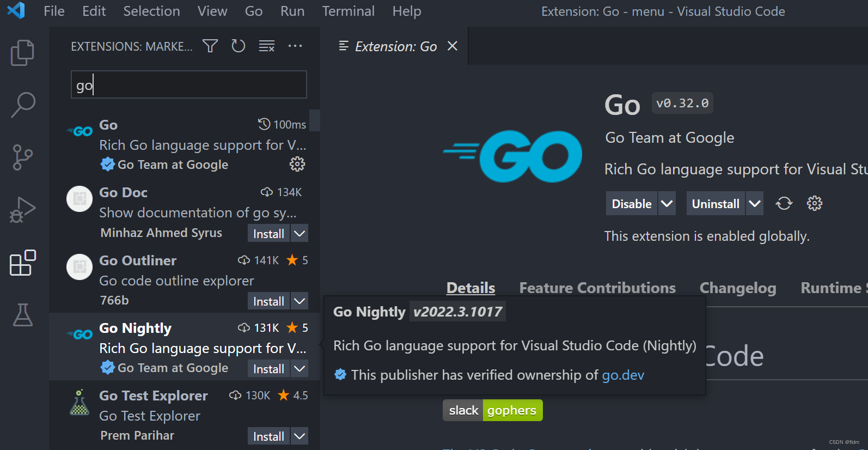This screenshot has height=450, width=868.
Task: Install the Go Outliner extension
Action: click(x=268, y=301)
